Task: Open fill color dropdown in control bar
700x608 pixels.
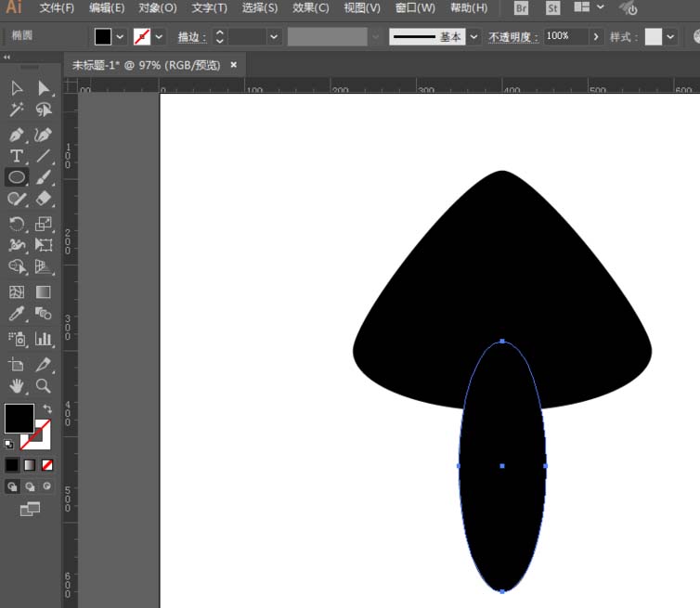Action: tap(121, 37)
